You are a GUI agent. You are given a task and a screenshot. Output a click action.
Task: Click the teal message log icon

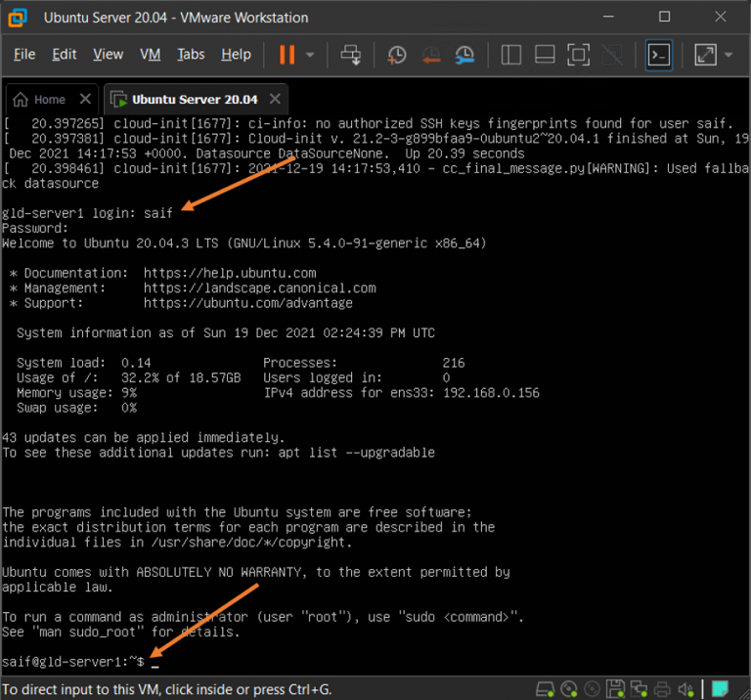coord(720,689)
